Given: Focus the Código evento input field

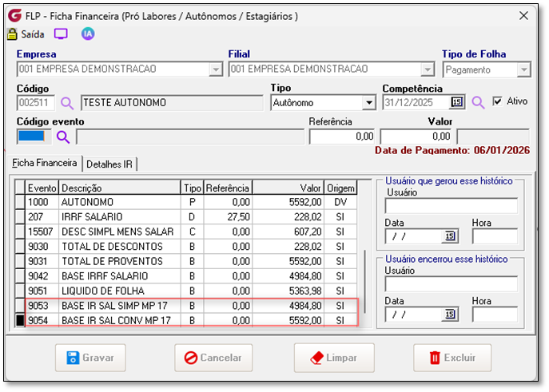Looking at the screenshot, I should pos(34,137).
